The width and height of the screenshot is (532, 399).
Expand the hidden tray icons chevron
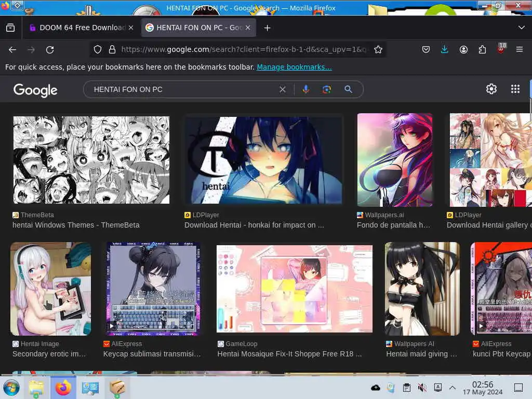(x=453, y=388)
